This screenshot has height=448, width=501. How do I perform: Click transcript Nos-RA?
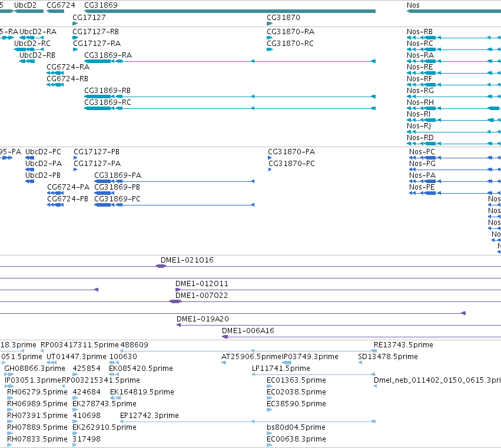click(420, 55)
